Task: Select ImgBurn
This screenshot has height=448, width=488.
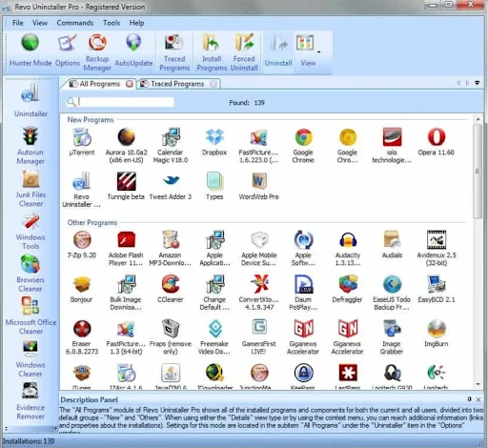Action: (437, 334)
